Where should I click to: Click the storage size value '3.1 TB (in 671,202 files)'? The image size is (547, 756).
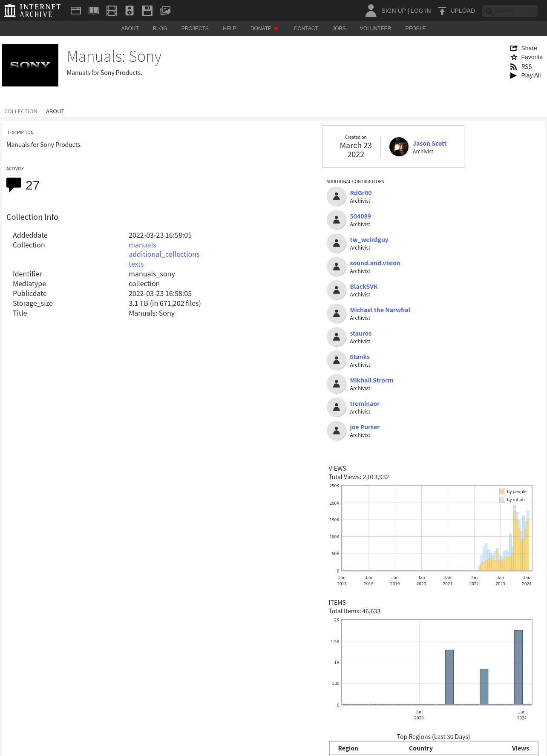[x=165, y=303]
